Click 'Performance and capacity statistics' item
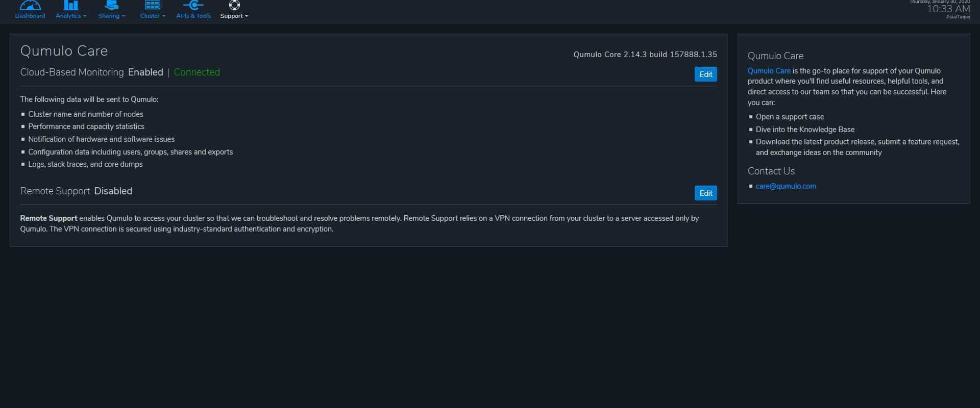This screenshot has height=408, width=980. tap(86, 126)
